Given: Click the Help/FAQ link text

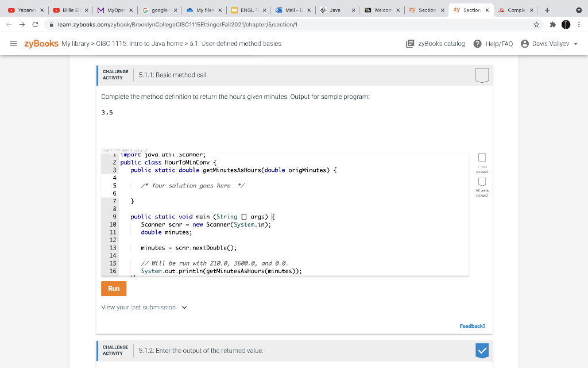Looking at the screenshot, I should [499, 44].
